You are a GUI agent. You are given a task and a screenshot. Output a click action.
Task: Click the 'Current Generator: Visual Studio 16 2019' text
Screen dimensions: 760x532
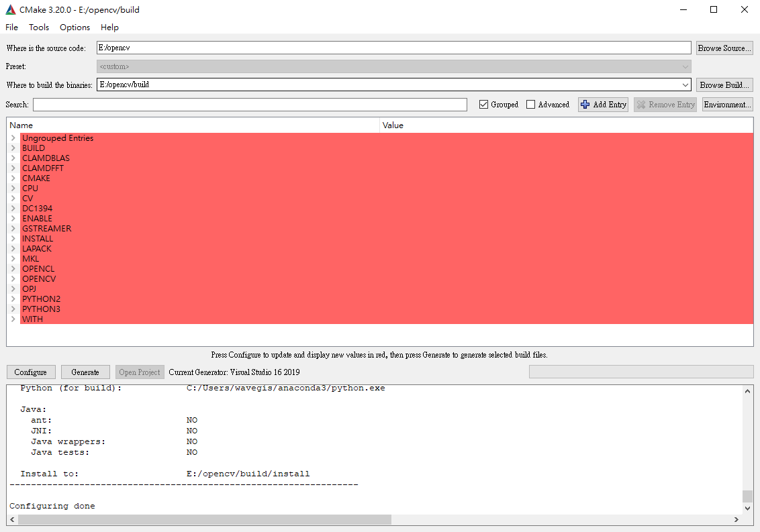(x=234, y=372)
